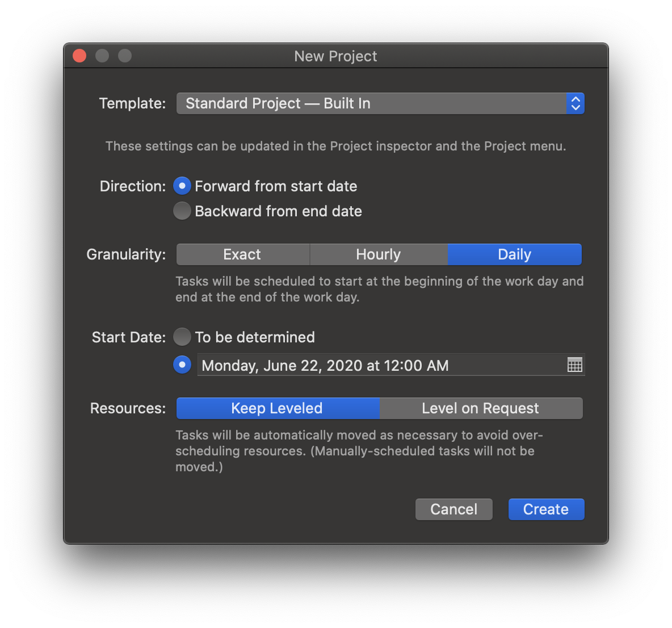Minimize the New Project window
This screenshot has width=672, height=628.
[102, 56]
